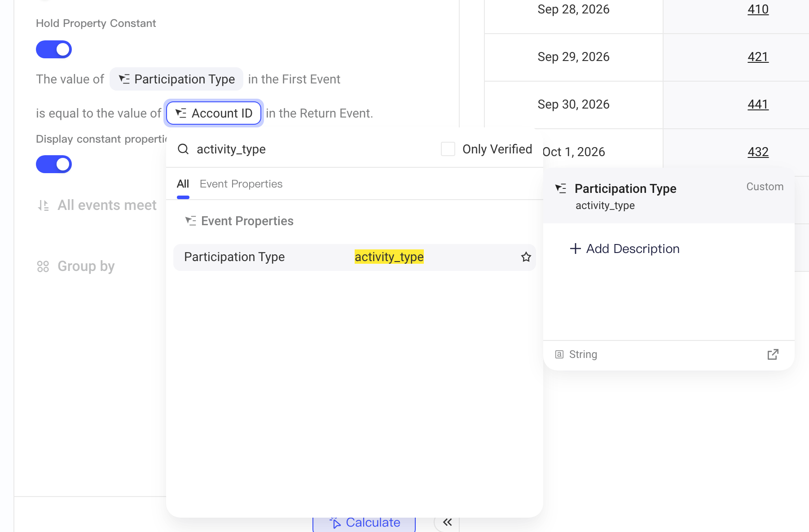Check the Only Verified checkbox
This screenshot has height=532, width=809.
click(x=448, y=149)
